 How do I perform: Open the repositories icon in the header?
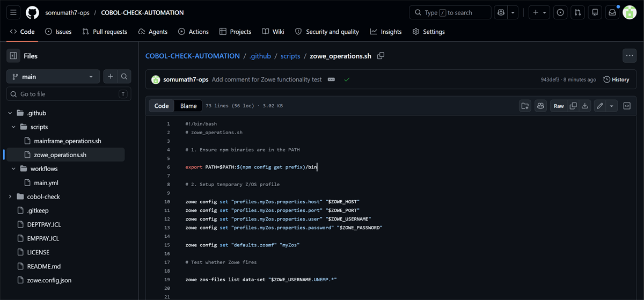point(595,12)
